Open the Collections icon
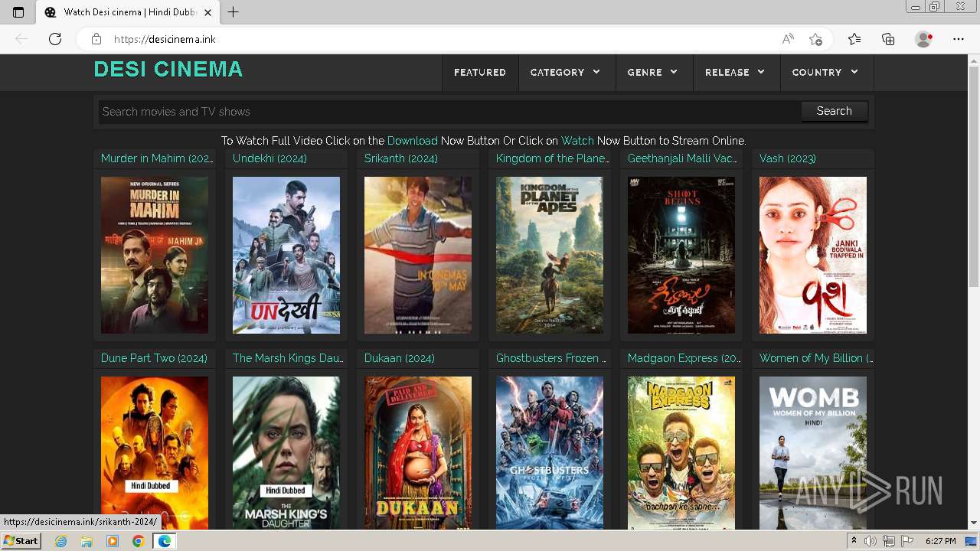This screenshot has height=551, width=980. tap(888, 39)
